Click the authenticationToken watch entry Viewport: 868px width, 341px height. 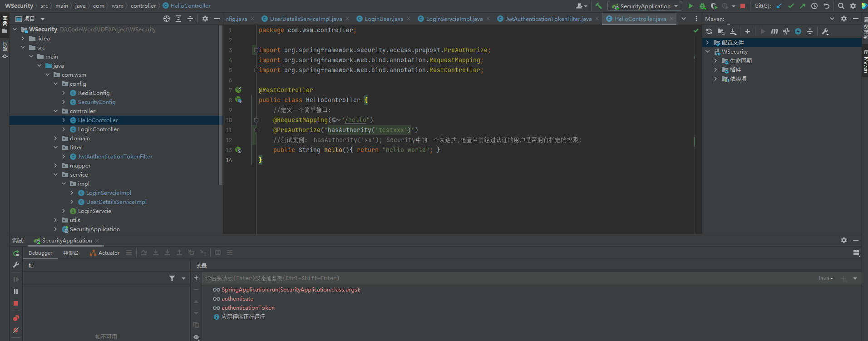[x=248, y=308]
